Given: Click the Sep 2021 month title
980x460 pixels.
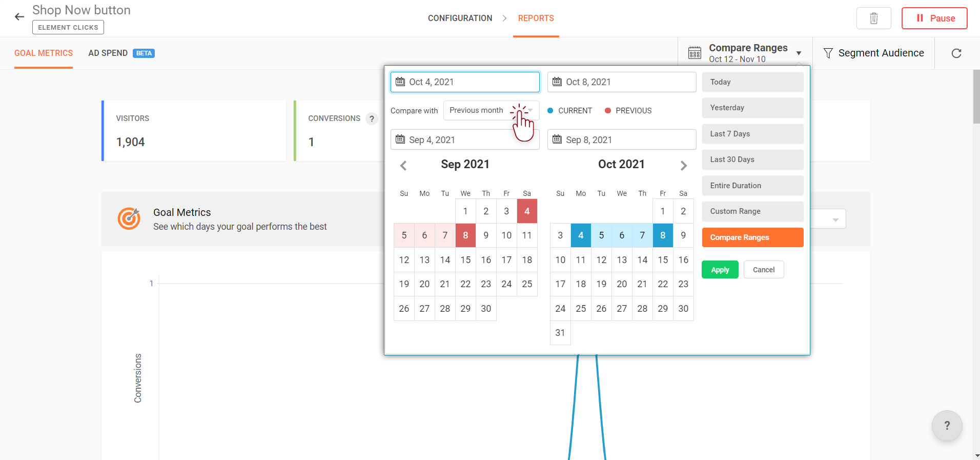Looking at the screenshot, I should pyautogui.click(x=465, y=164).
